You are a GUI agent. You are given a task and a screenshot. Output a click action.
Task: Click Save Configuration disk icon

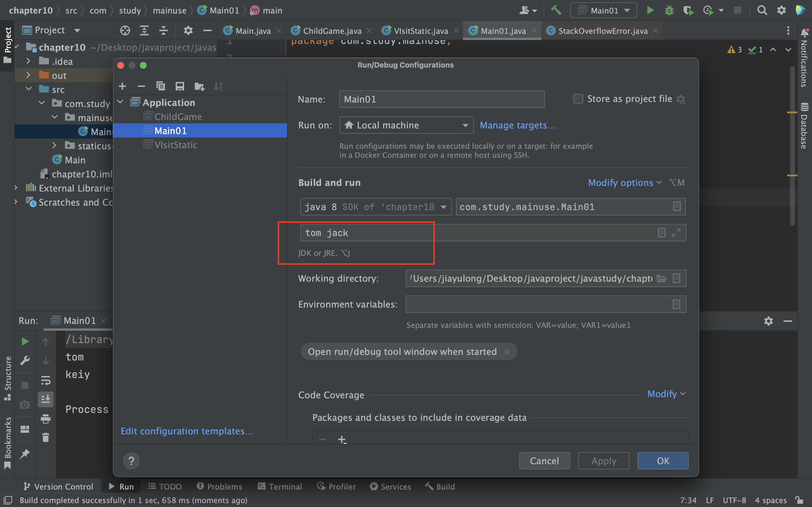pyautogui.click(x=180, y=86)
